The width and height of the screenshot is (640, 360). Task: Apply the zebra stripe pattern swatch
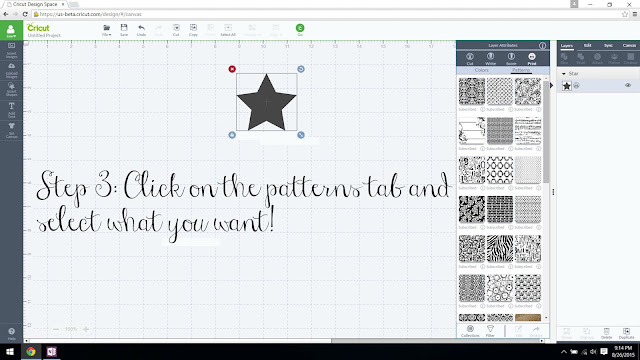tap(500, 248)
